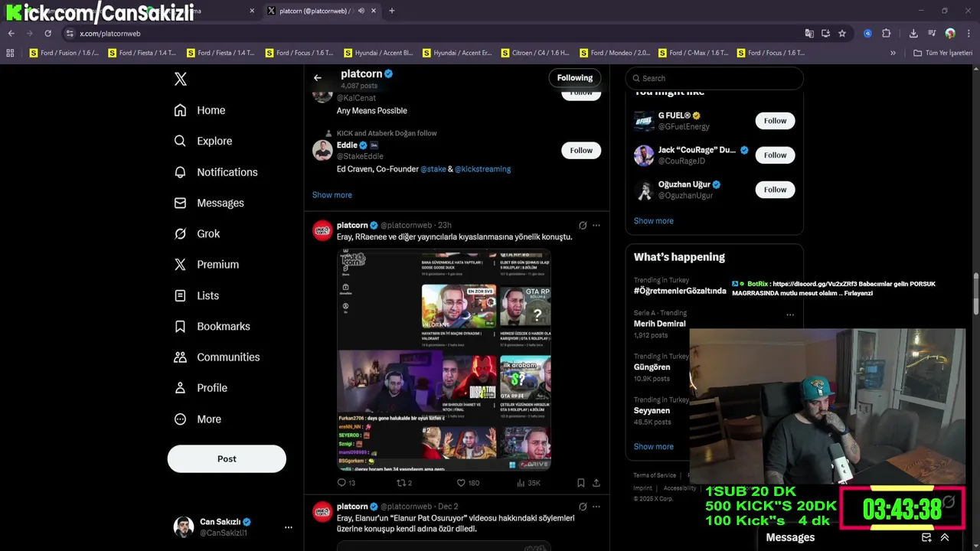Follow G FUEL account

point(775,120)
